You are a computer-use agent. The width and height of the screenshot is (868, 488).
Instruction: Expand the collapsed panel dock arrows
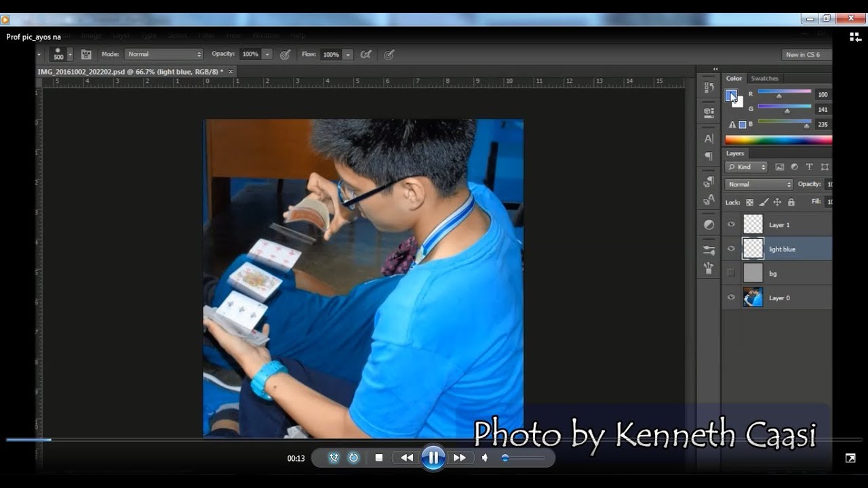click(715, 68)
